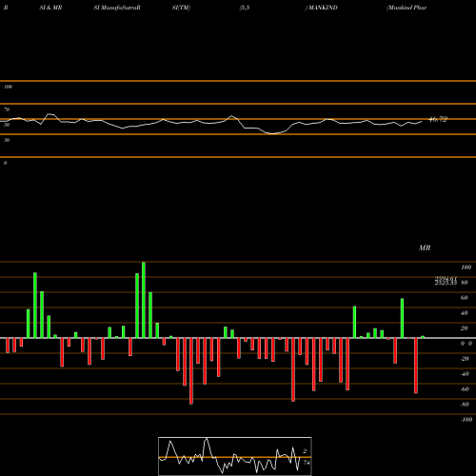Click the 'SI & MR' header label
The width and height of the screenshot is (476, 476).
pos(50,8)
